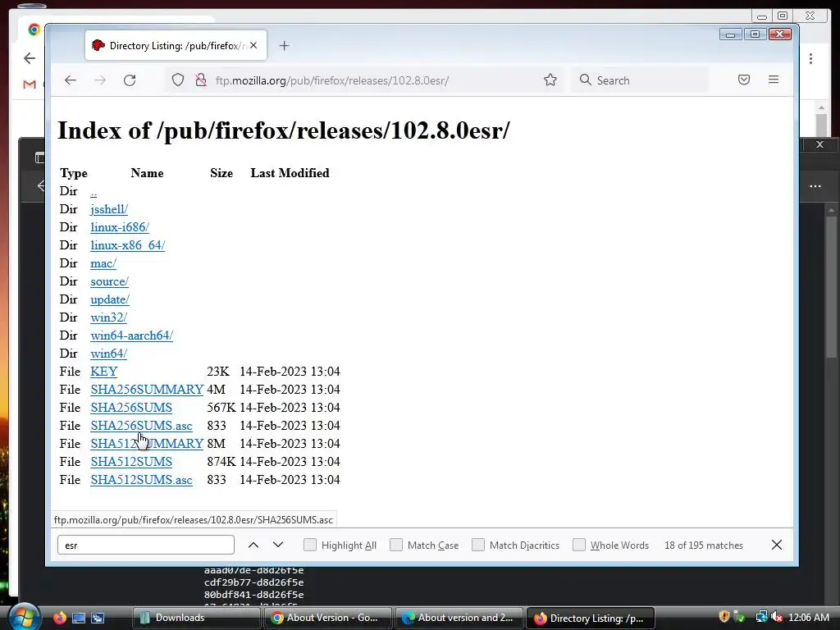Click the security shield tray icon
This screenshot has width=840, height=630.
tap(724, 617)
